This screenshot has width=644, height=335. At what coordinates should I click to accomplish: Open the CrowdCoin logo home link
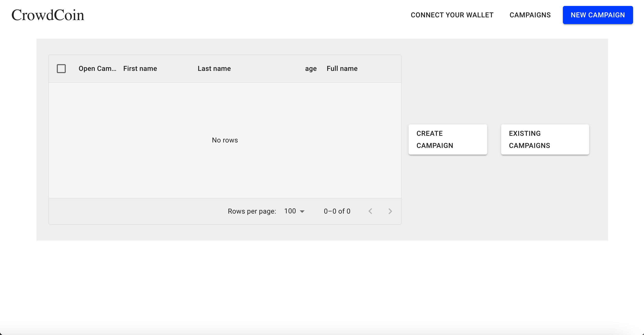[x=48, y=15]
